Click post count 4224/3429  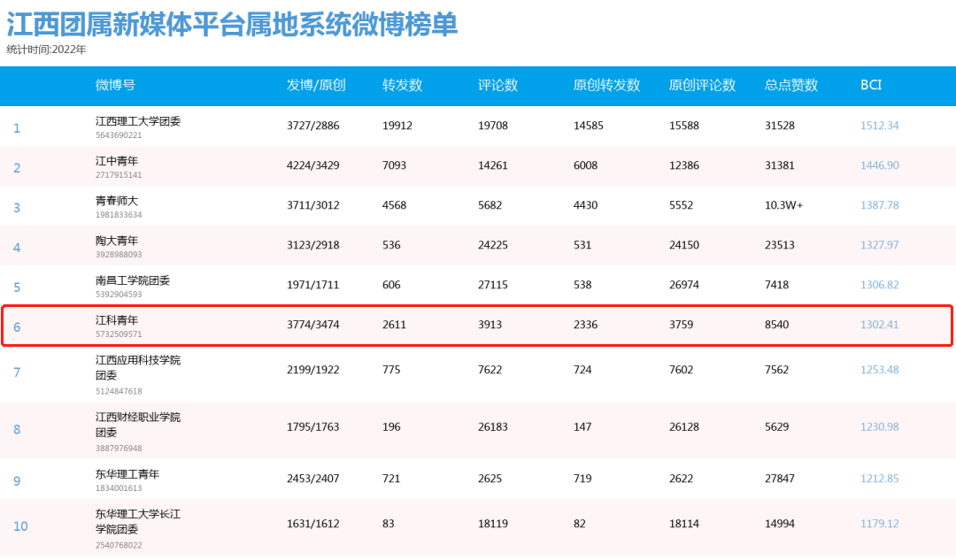(x=312, y=165)
